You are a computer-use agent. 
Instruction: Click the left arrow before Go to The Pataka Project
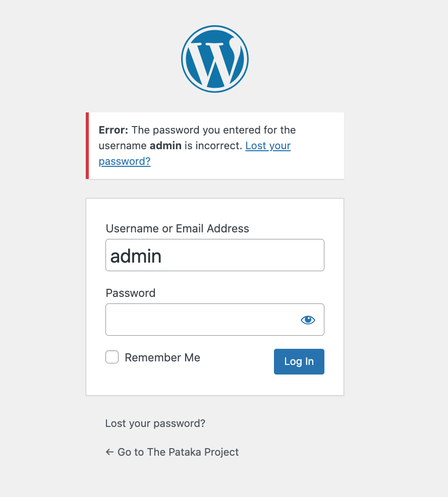109,452
